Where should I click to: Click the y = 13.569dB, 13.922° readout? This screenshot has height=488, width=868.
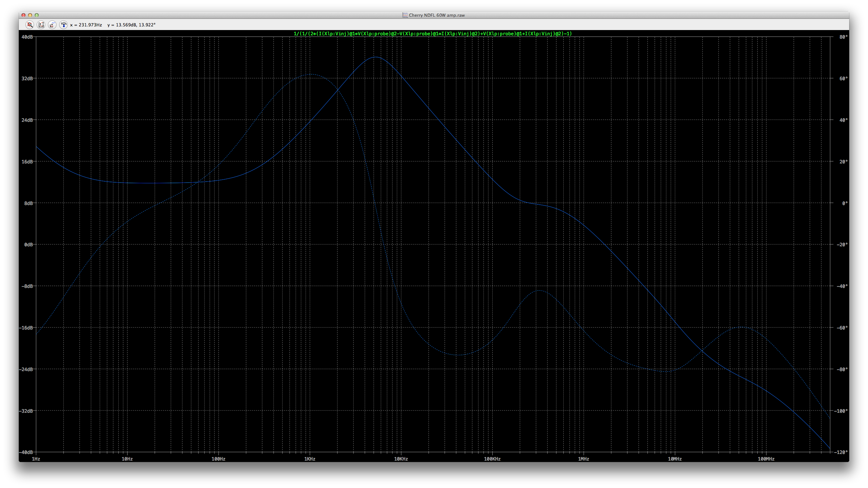[x=132, y=25]
